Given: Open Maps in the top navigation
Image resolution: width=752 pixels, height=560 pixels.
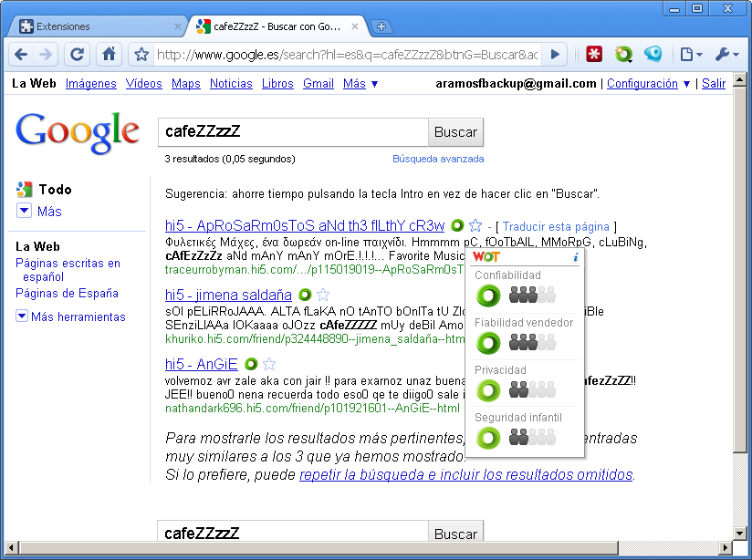Looking at the screenshot, I should [186, 83].
